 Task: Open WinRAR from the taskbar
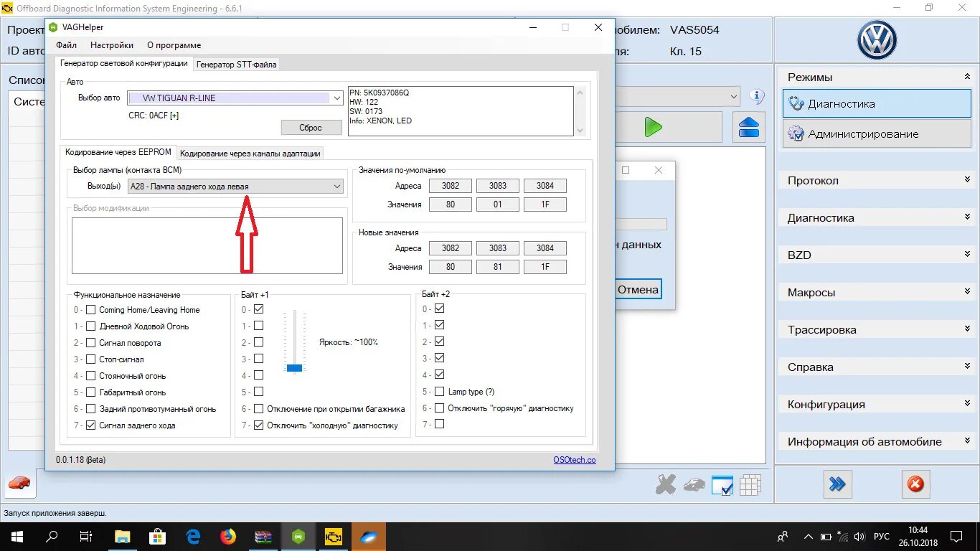[x=263, y=536]
